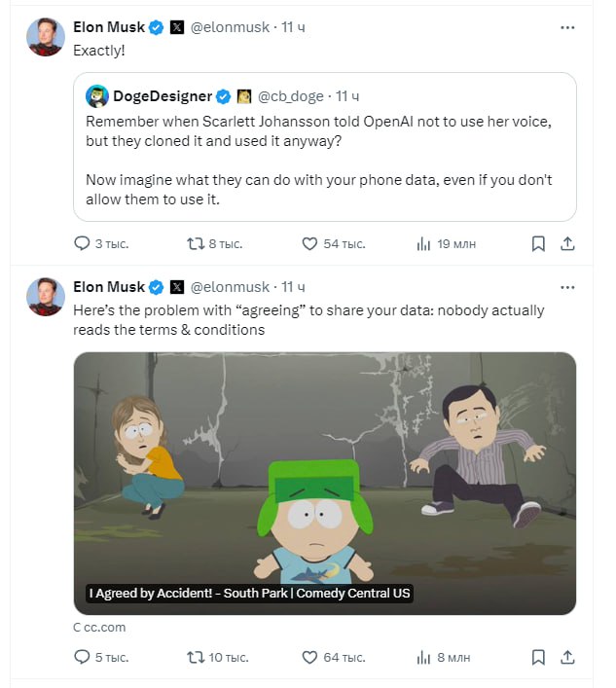View analytics of terms & conditions tweet
Image resolution: width=616 pixels, height=688 pixels.
[423, 657]
